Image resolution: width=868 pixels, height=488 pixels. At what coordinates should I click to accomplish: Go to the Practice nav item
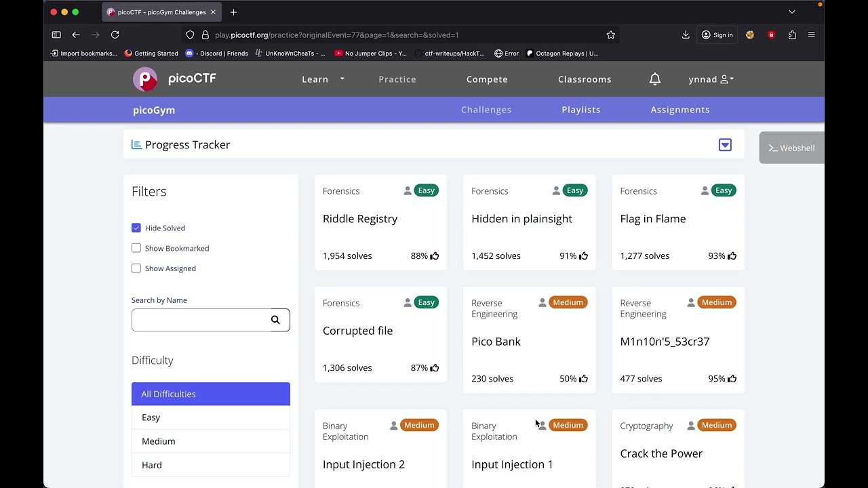coord(397,79)
